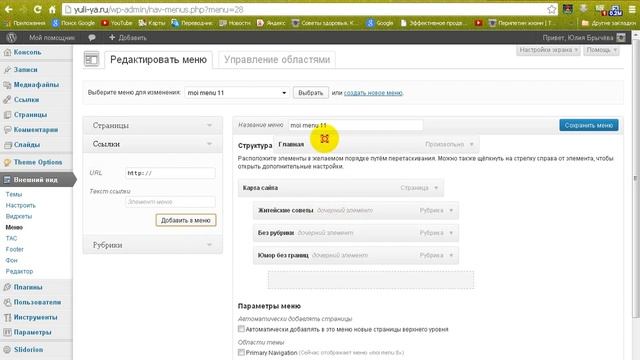This screenshot has height=360, width=640.
Task: Open Внешний вид sidebar section
Action: click(36, 180)
